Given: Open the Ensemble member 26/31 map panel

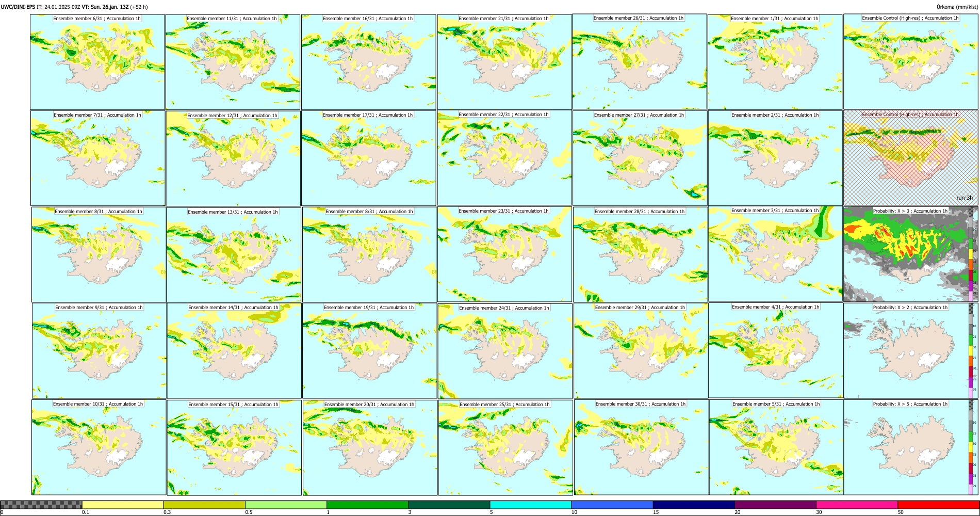Looking at the screenshot, I should [x=640, y=61].
